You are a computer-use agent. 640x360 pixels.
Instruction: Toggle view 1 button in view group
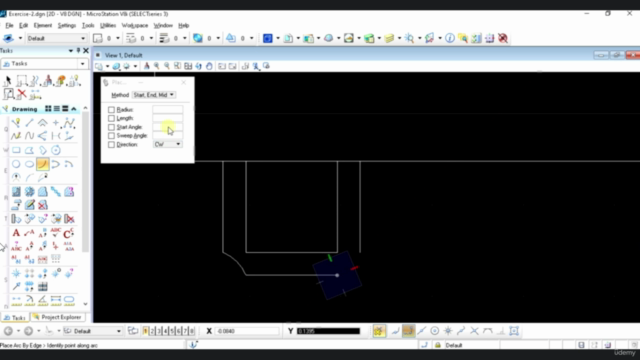(x=145, y=331)
